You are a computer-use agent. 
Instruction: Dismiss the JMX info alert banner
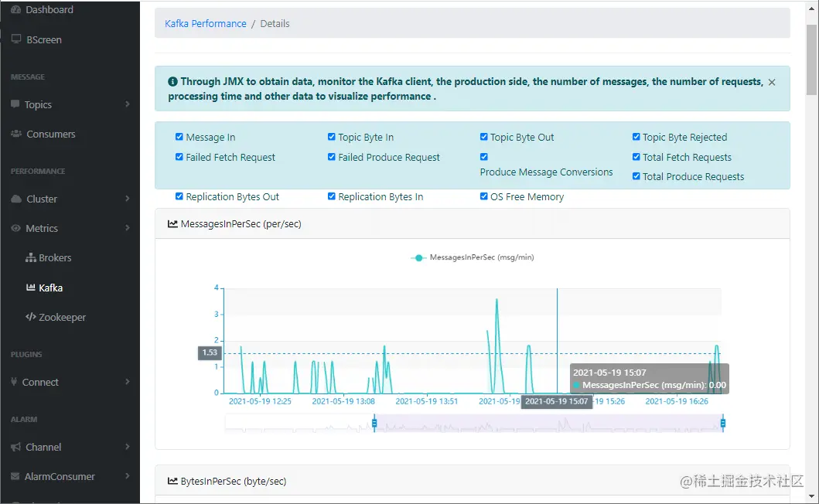pyautogui.click(x=772, y=82)
